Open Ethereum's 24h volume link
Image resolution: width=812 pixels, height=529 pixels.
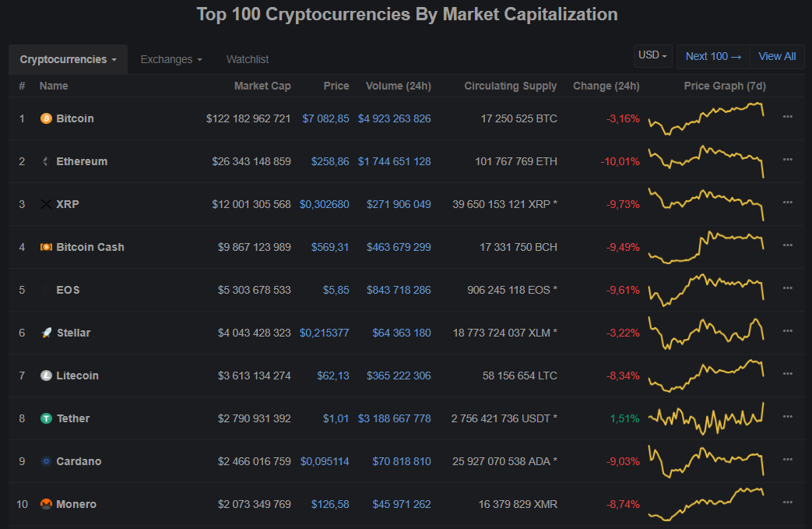pos(394,161)
